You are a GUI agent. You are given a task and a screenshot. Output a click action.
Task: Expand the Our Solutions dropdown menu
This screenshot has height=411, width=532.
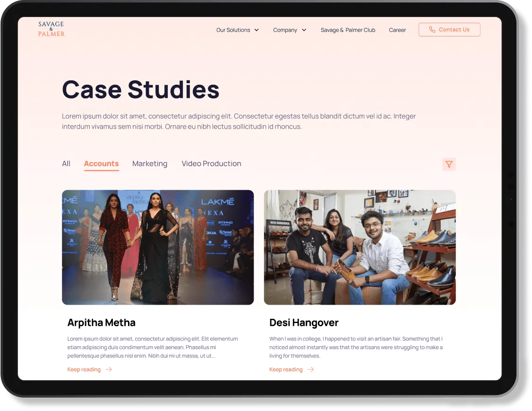[234, 30]
